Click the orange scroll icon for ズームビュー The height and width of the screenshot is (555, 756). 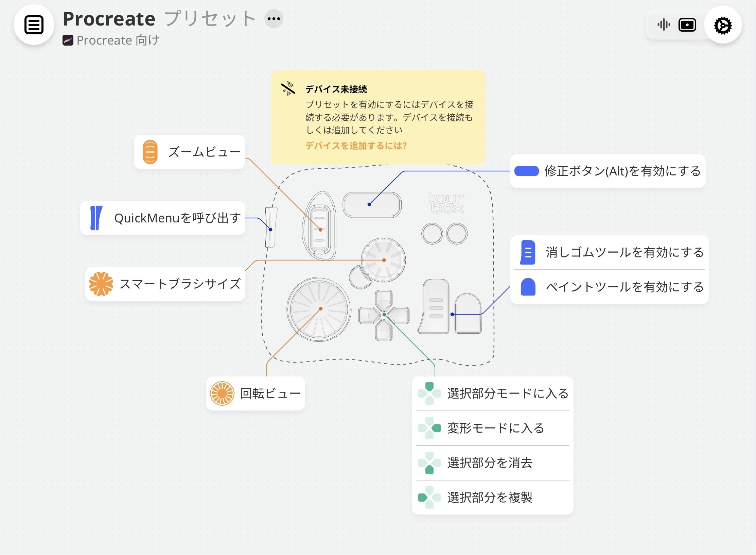pyautogui.click(x=150, y=152)
